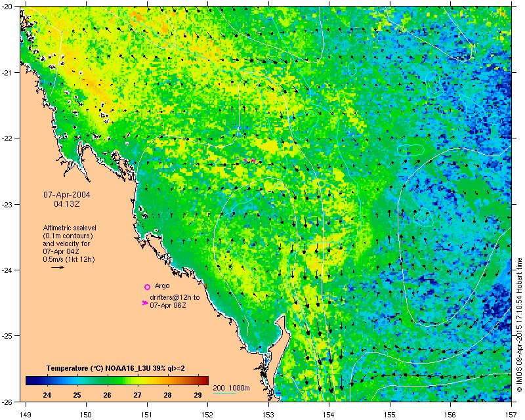The height and width of the screenshot is (420, 525).
Task: Click the magenta drifter track markers on the map
Action: click(x=247, y=159)
